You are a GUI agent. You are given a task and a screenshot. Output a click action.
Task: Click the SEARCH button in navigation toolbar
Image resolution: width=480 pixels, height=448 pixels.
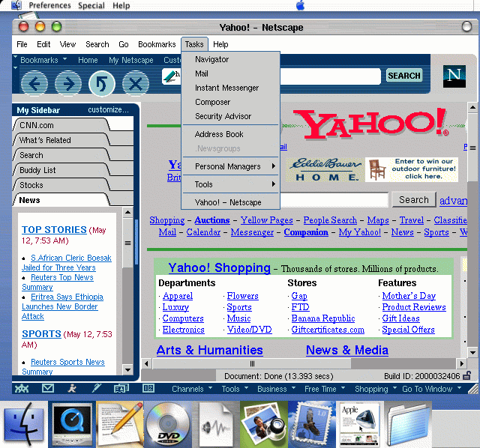404,75
